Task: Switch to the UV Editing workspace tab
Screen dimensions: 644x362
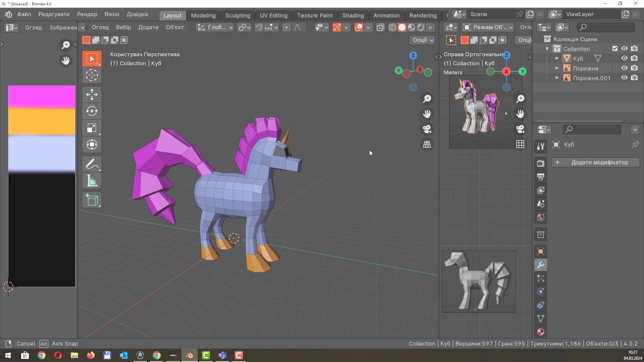Action: pyautogui.click(x=274, y=15)
